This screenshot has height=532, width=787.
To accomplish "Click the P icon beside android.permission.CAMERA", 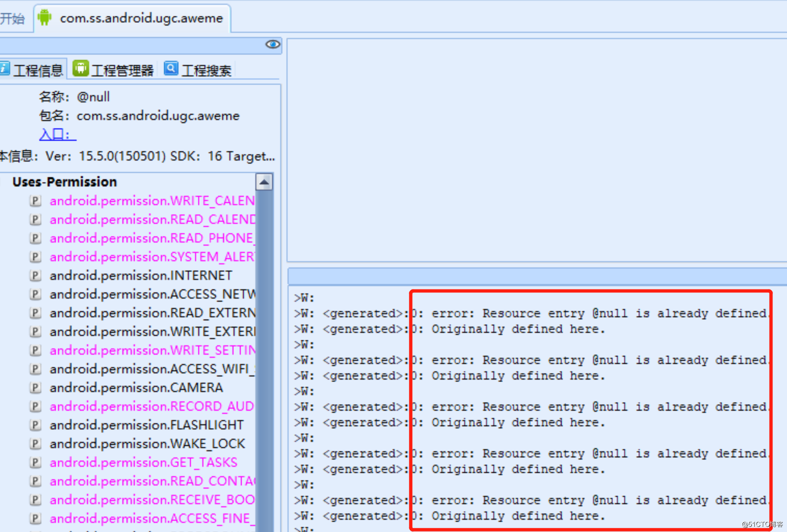I will point(35,387).
